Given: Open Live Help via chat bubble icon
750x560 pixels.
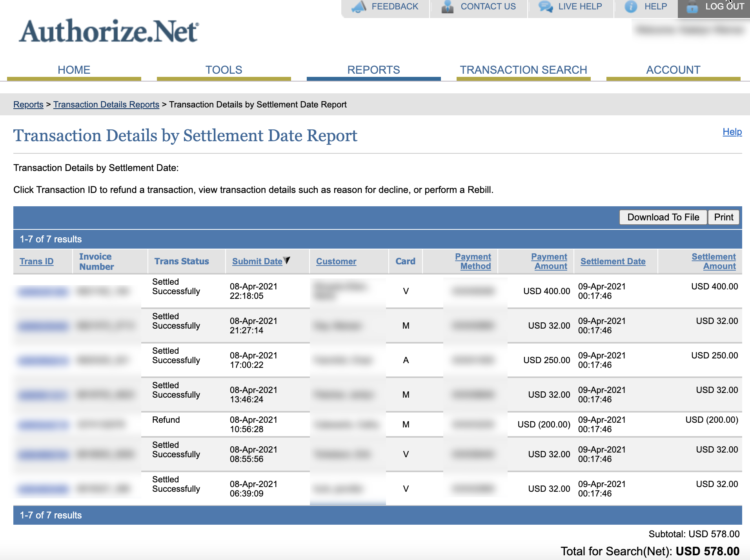Looking at the screenshot, I should click(546, 6).
